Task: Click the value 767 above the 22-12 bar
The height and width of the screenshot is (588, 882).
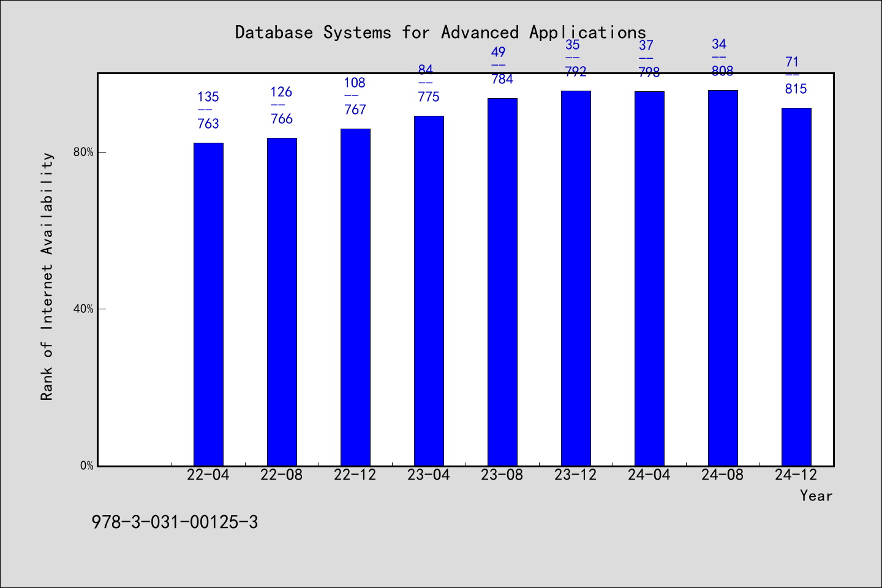Action: point(355,110)
